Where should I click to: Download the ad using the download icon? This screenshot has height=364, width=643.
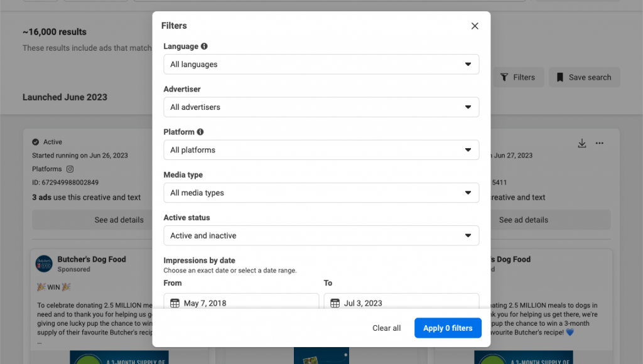[x=581, y=143]
